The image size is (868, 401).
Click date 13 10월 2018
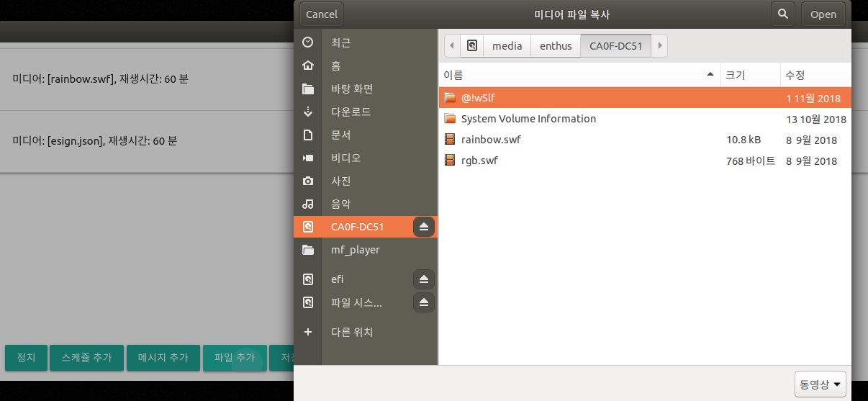[x=816, y=119]
